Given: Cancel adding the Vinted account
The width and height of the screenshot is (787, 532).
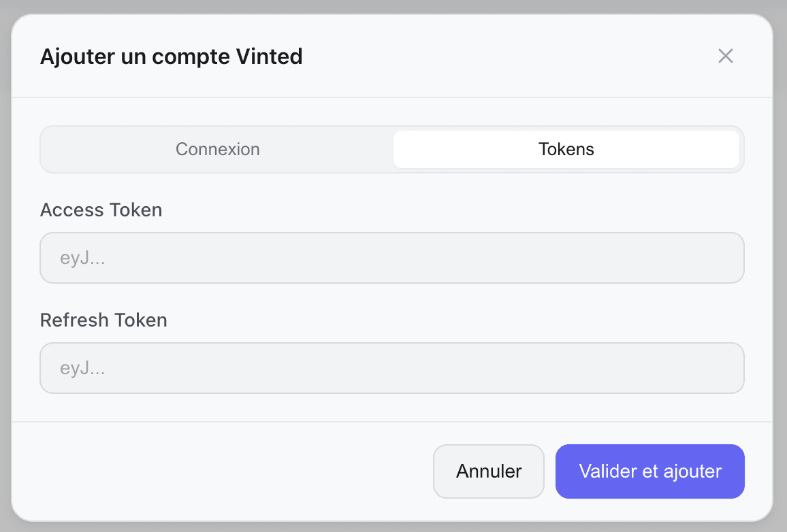Looking at the screenshot, I should pos(489,471).
